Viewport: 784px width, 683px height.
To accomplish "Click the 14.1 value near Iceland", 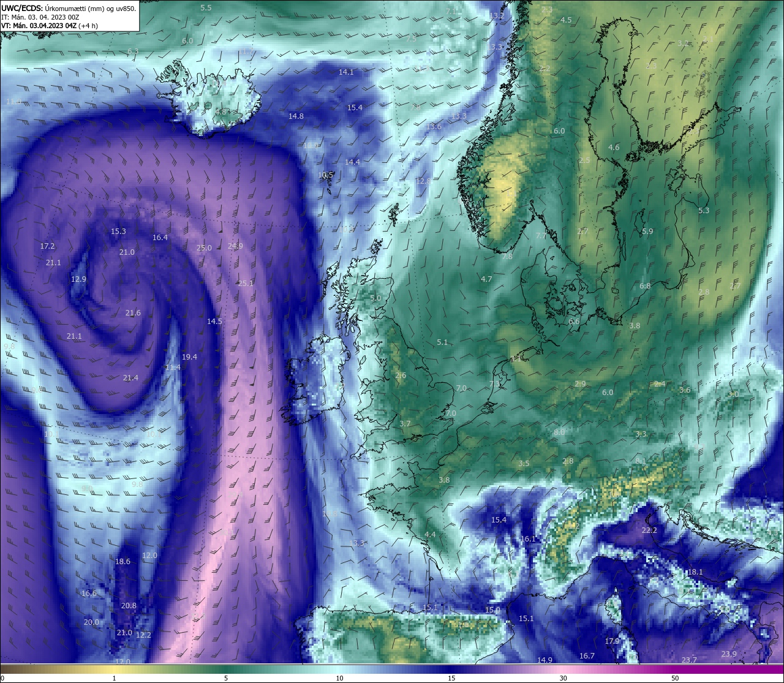I will (346, 72).
